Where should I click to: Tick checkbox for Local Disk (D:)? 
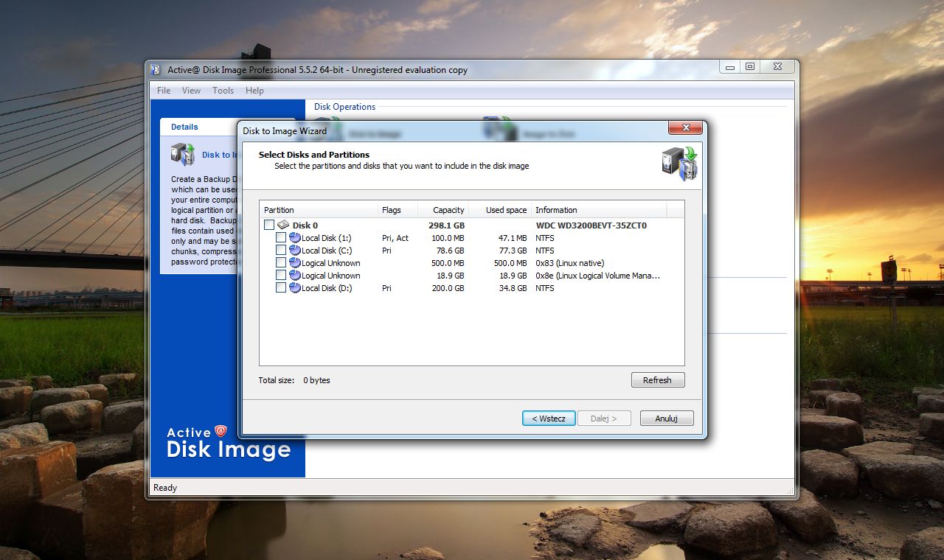point(281,288)
